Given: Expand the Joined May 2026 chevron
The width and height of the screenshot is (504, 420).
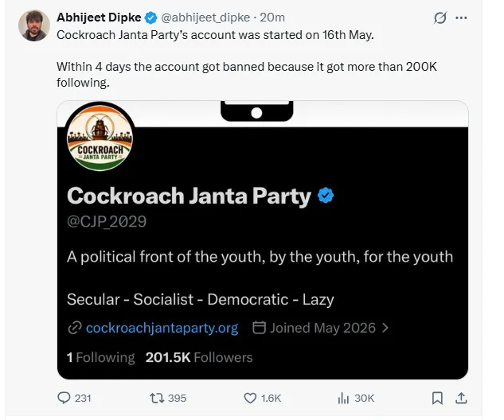Looking at the screenshot, I should (x=385, y=328).
